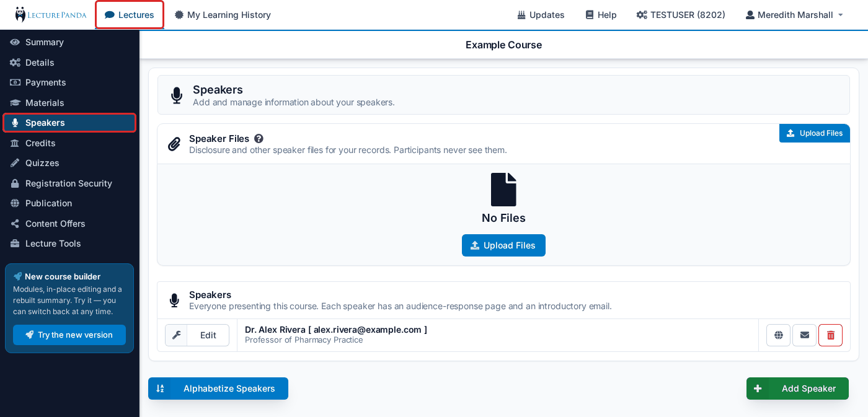Viewport: 868px width, 417px height.
Task: Delete speaker Dr. Alex Rivera
Action: (x=831, y=335)
